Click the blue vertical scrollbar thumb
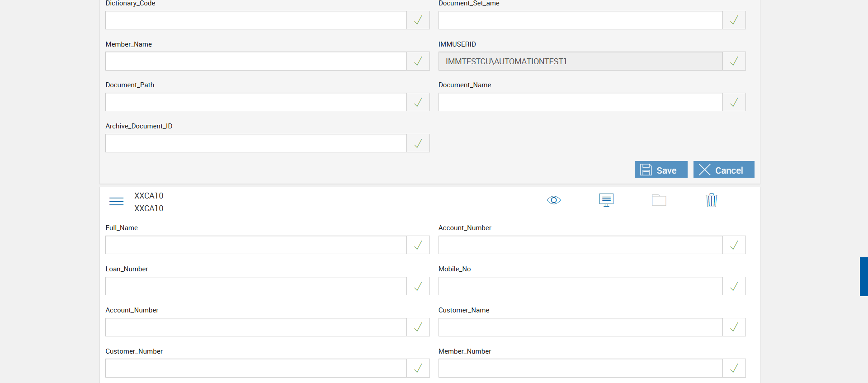 coord(863,277)
